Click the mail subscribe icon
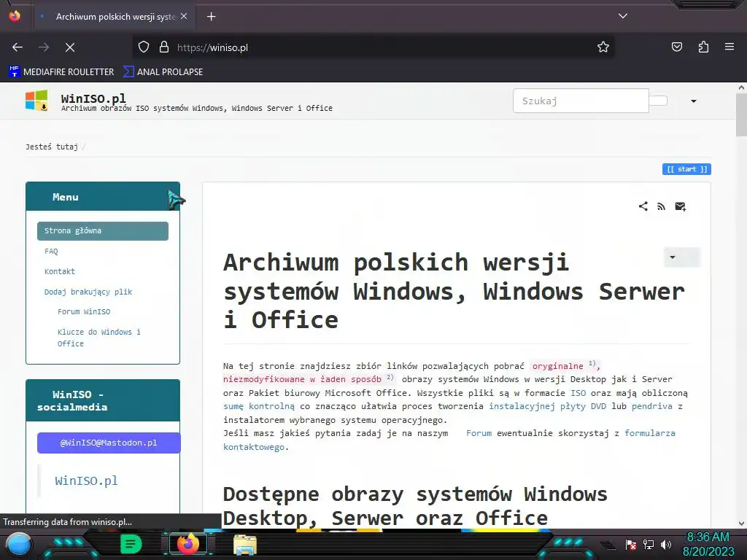747x560 pixels. [681, 206]
